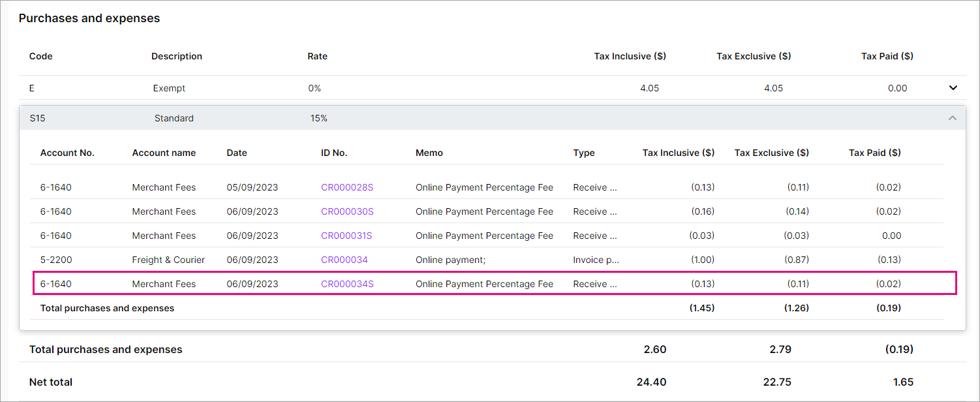Click the ID No. column header
The width and height of the screenshot is (980, 402).
334,153
